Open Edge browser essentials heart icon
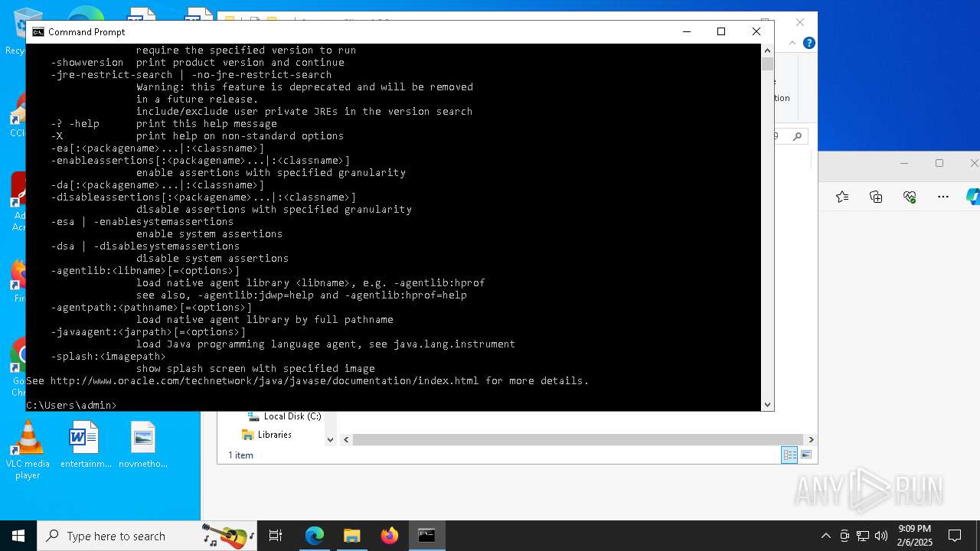The width and height of the screenshot is (980, 551). [910, 197]
